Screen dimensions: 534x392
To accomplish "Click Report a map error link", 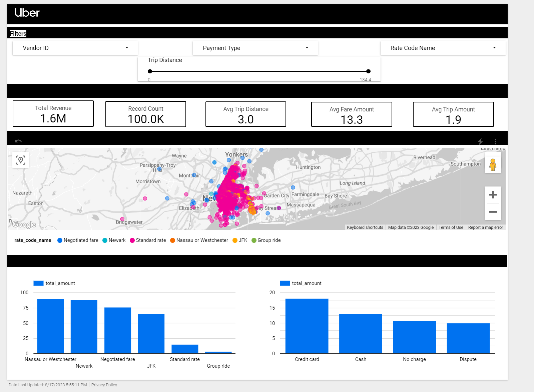I will pyautogui.click(x=485, y=228).
